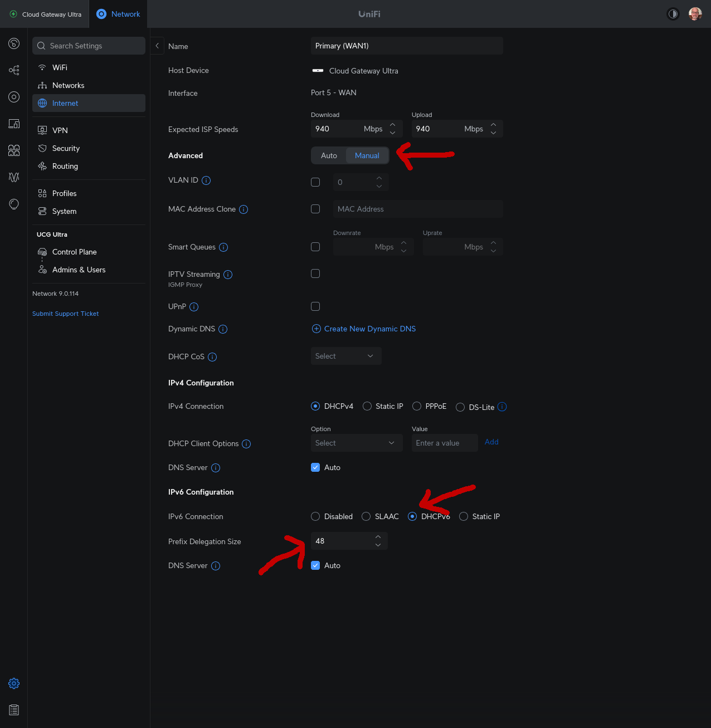Open UniFi Devices icon in left rail
Image resolution: width=711 pixels, height=728 pixels.
pos(14,97)
